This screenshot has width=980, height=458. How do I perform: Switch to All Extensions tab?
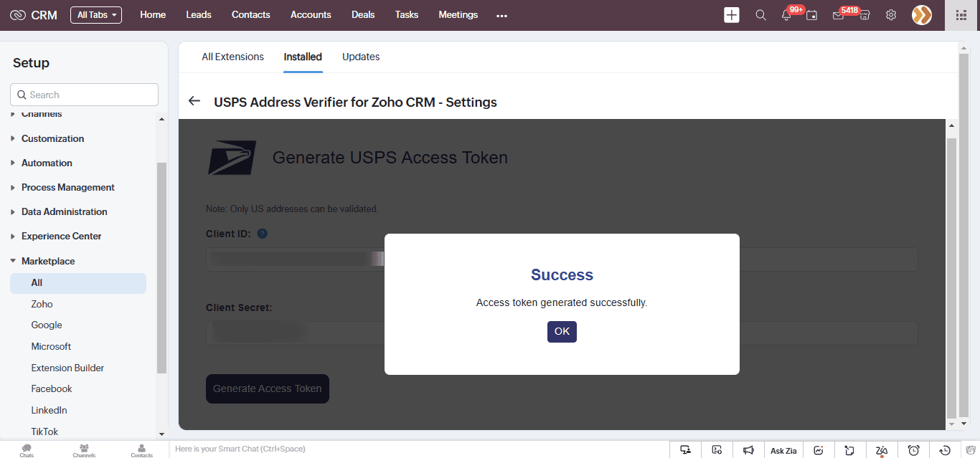point(232,57)
